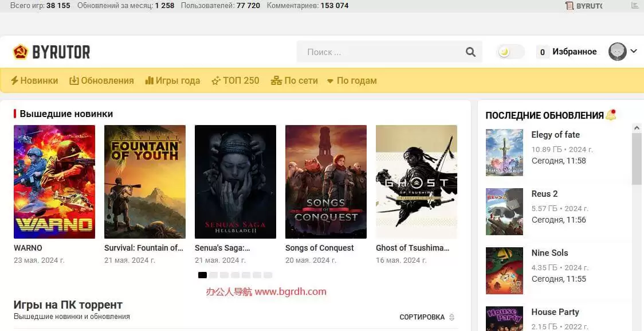
Task: Open the Избранное favorites link
Action: 567,52
